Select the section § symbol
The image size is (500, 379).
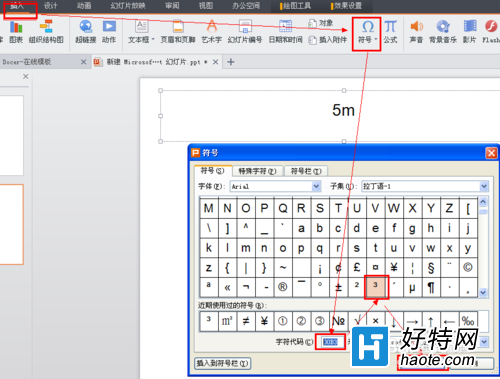coord(431,267)
